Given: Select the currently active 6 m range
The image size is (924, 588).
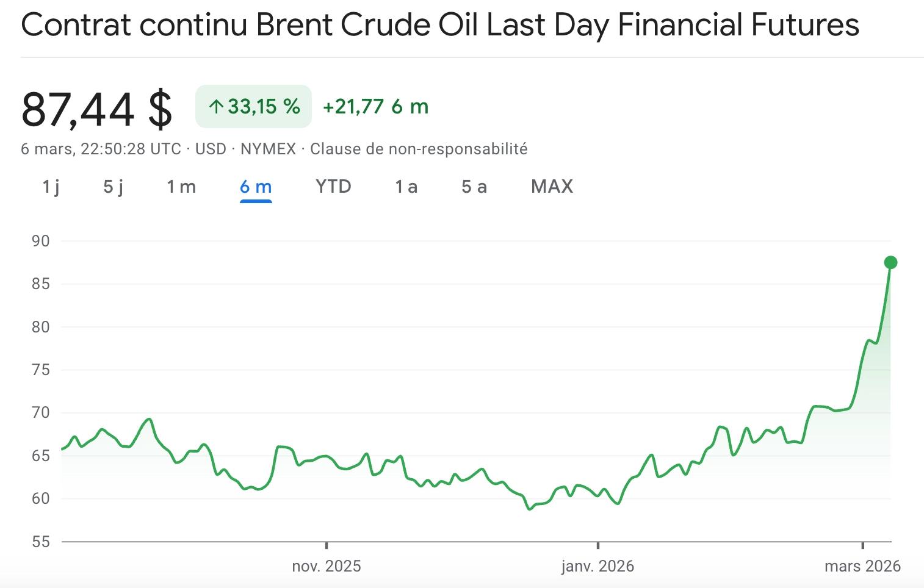Looking at the screenshot, I should 254,187.
